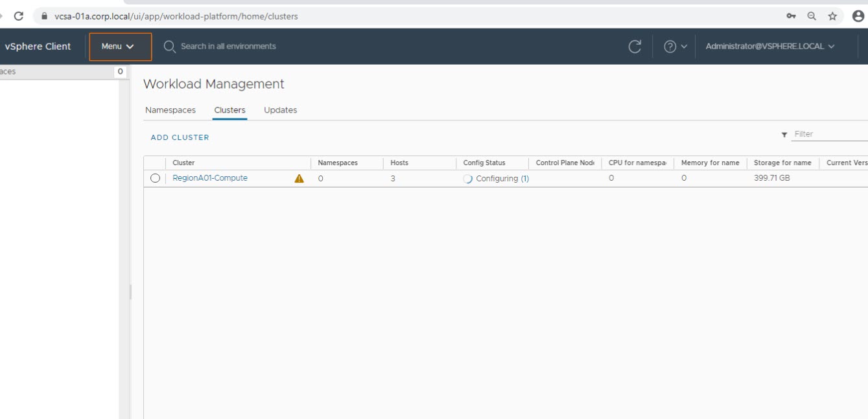Click the ADD CLUSTER button
The image size is (868, 419).
pos(180,137)
